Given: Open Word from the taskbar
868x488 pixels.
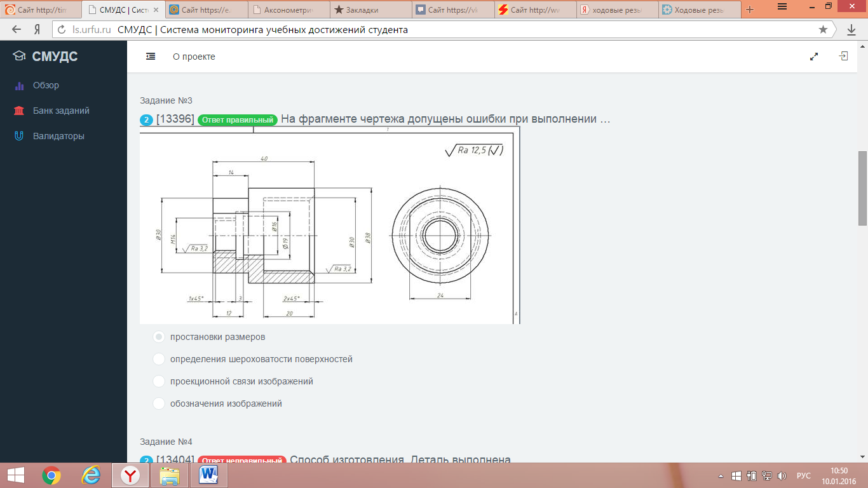Looking at the screenshot, I should (208, 475).
